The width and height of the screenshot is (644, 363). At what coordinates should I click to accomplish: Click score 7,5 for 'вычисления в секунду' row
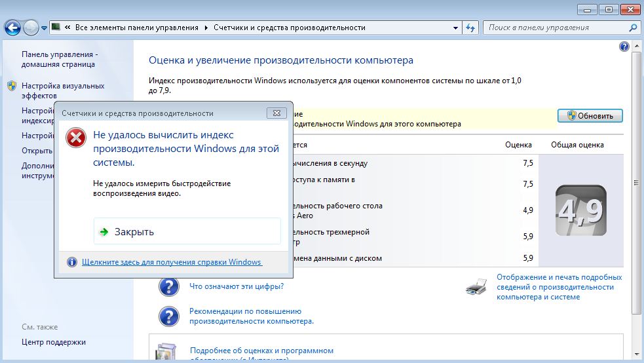(x=528, y=163)
